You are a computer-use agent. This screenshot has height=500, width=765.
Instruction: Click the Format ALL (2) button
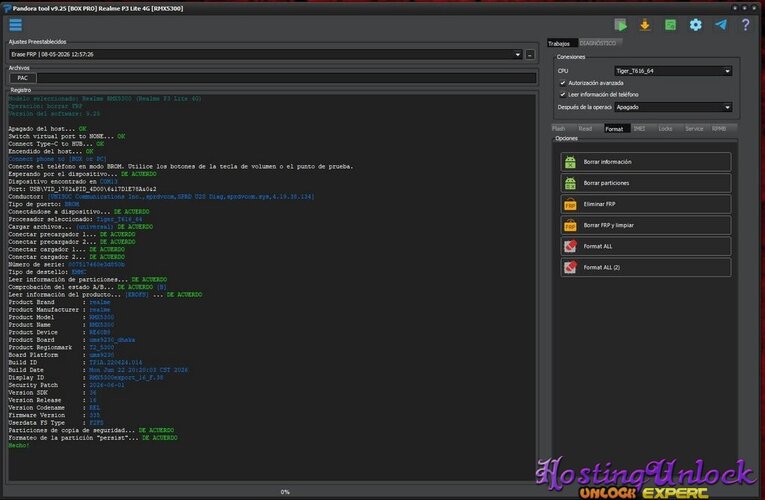(645, 267)
